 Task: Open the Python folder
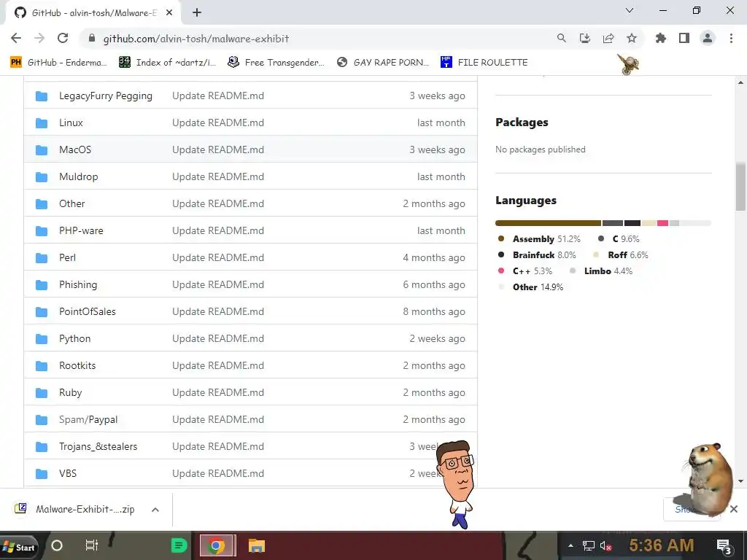[75, 338]
